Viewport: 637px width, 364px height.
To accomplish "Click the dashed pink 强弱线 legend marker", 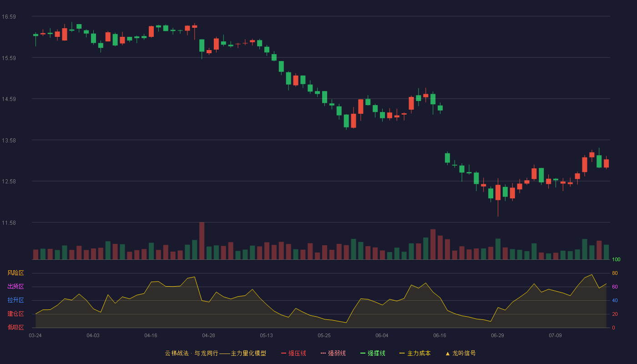I will click(x=323, y=354).
